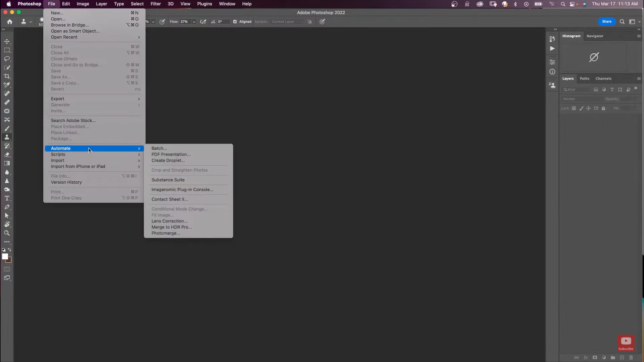This screenshot has height=362, width=644.
Task: Expand Import from iPhone or iPad submenu
Action: pos(95,167)
